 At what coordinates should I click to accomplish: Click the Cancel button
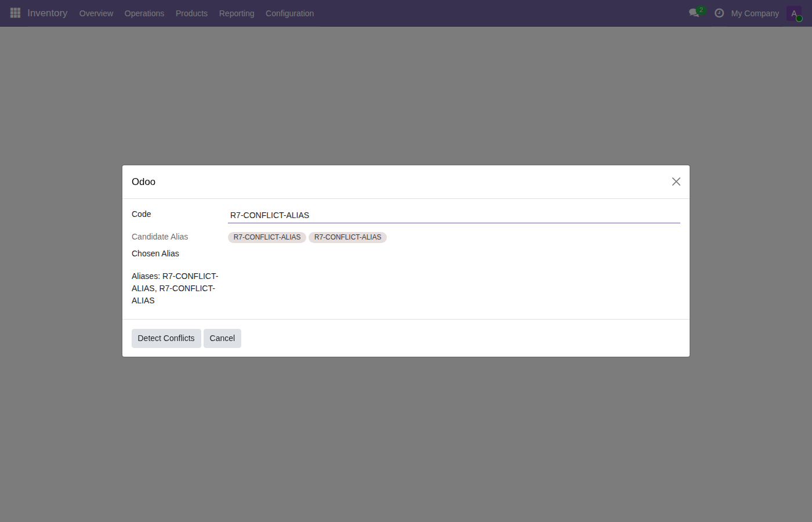[222, 338]
